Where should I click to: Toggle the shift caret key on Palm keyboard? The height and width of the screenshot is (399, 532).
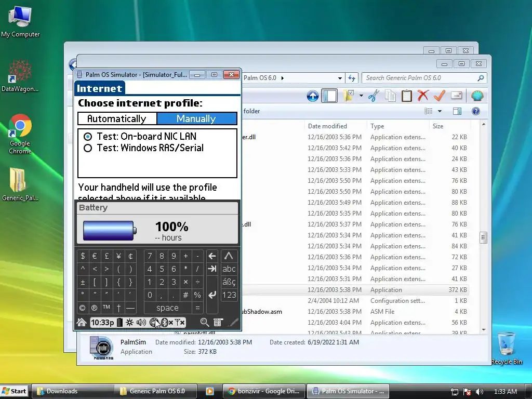point(229,256)
